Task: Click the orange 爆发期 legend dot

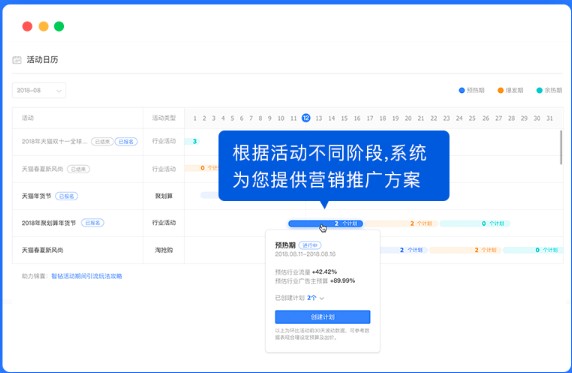Action: 500,90
